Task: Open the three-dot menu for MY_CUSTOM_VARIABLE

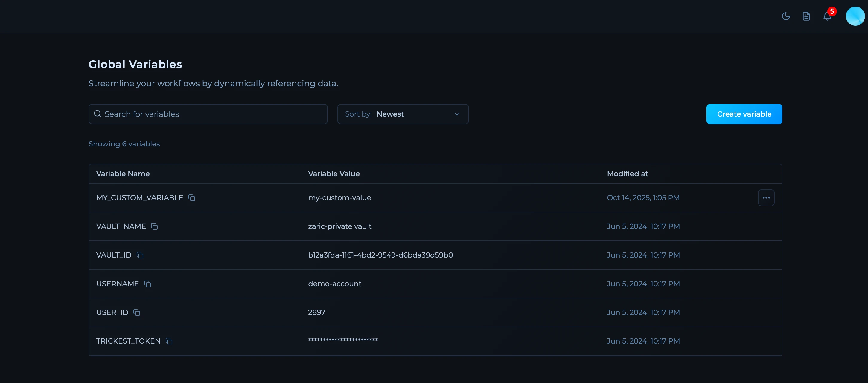Action: [x=766, y=198]
